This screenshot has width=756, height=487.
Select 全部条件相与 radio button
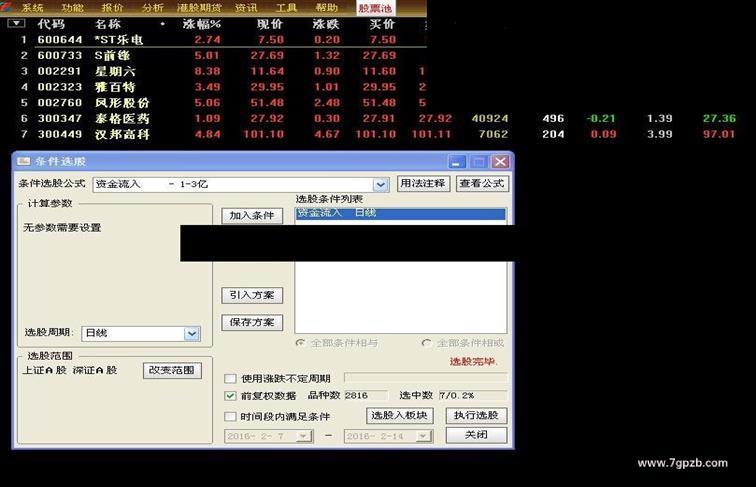click(300, 343)
